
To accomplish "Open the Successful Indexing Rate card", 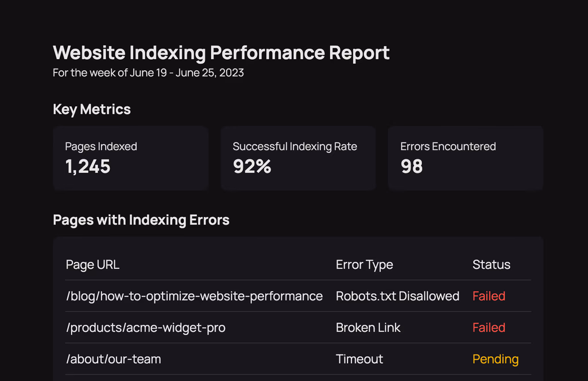I will tap(298, 157).
